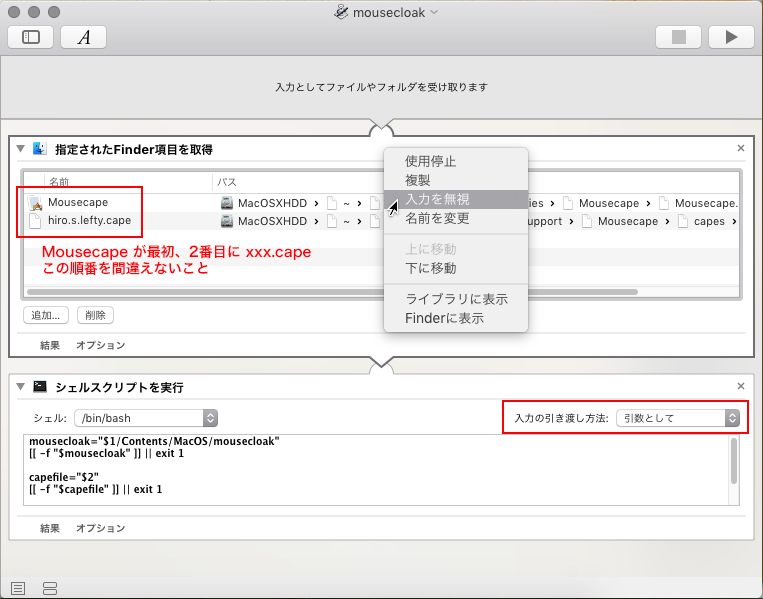763x599 pixels.
Task: Open オプション in Finder items action
Action: tap(101, 345)
